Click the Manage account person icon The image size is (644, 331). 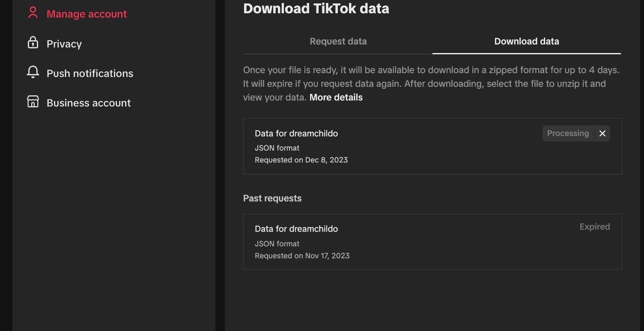(33, 13)
